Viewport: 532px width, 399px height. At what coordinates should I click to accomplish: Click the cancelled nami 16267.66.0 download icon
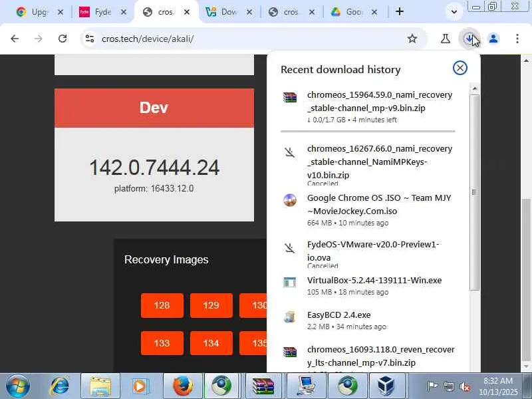coord(290,152)
